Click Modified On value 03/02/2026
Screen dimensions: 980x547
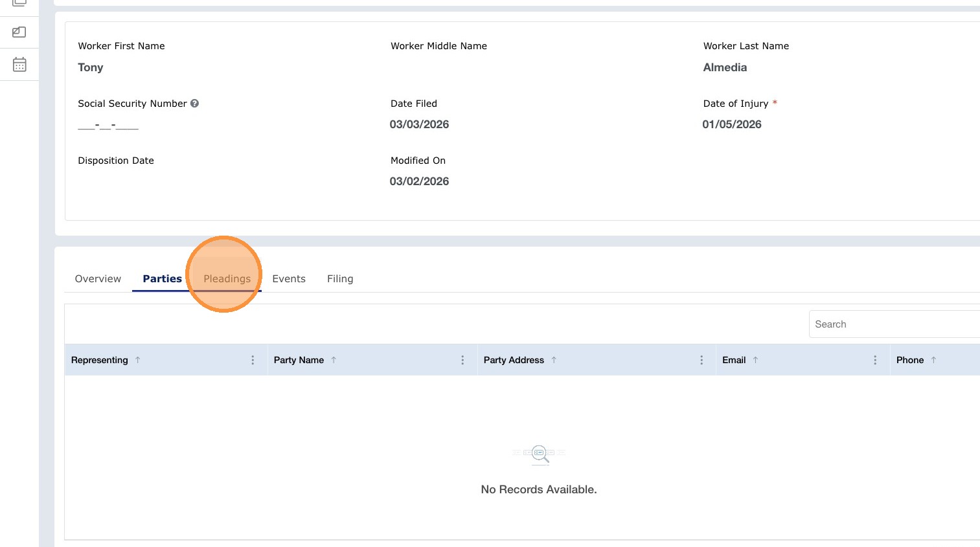[x=419, y=181]
